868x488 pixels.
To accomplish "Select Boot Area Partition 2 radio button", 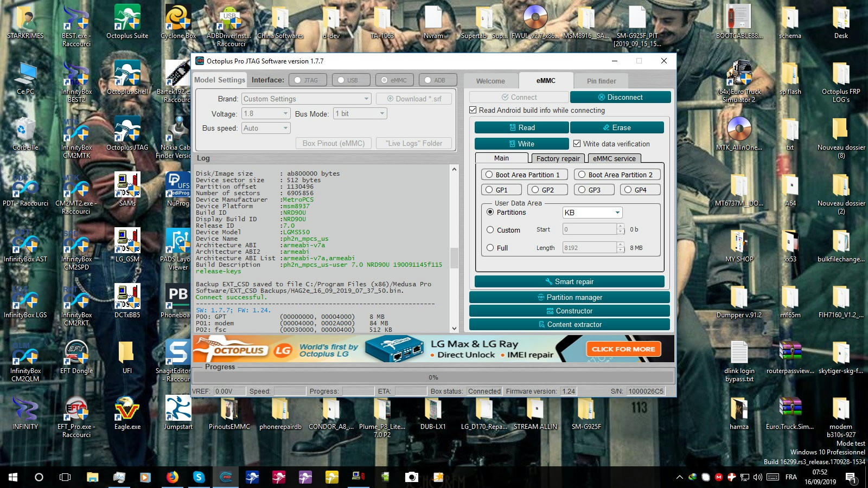I will pyautogui.click(x=582, y=175).
